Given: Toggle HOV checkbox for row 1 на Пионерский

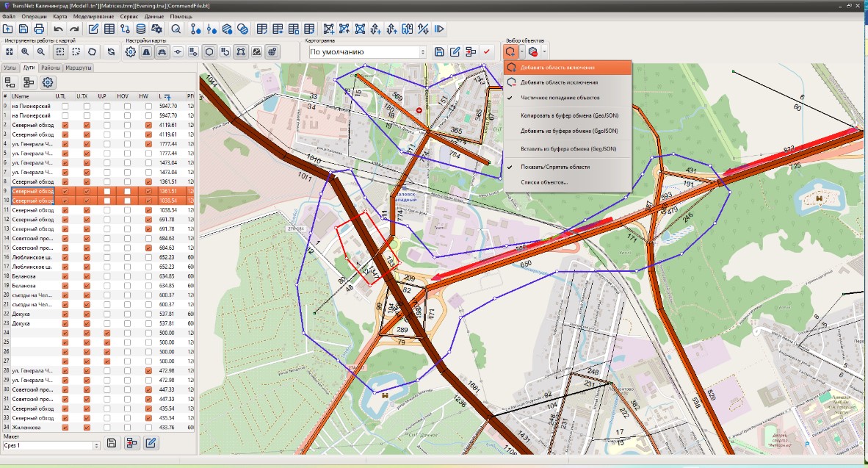Looking at the screenshot, I should coord(127,116).
